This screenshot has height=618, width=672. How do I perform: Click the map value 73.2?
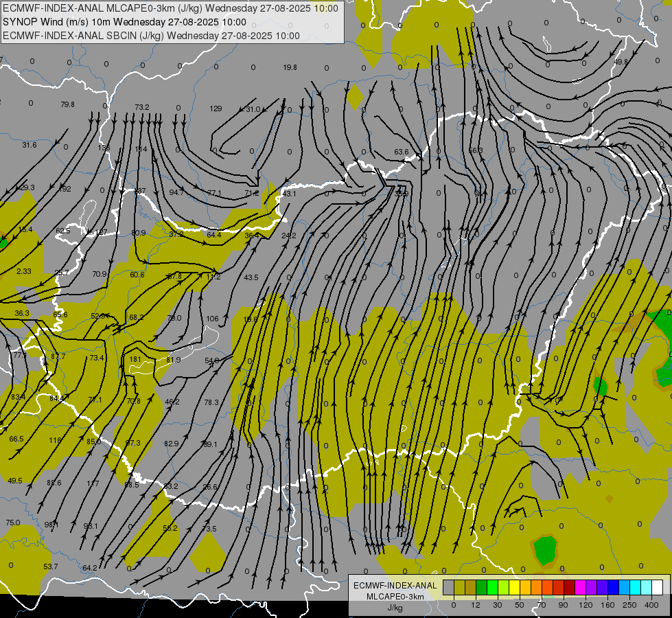(x=142, y=107)
